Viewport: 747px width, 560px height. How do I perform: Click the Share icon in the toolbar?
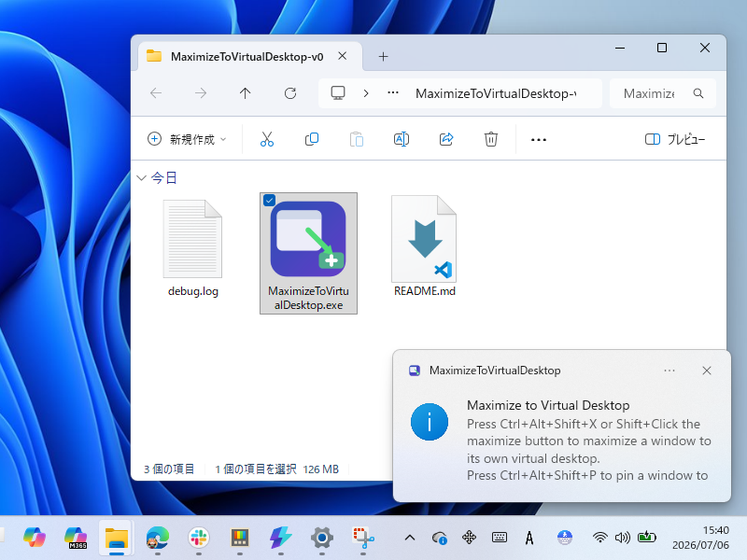pos(446,139)
